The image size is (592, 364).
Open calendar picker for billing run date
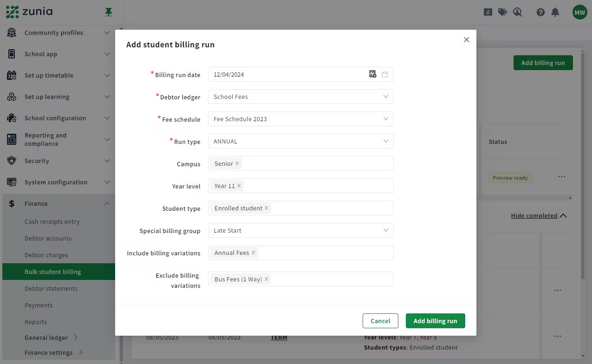pos(385,74)
